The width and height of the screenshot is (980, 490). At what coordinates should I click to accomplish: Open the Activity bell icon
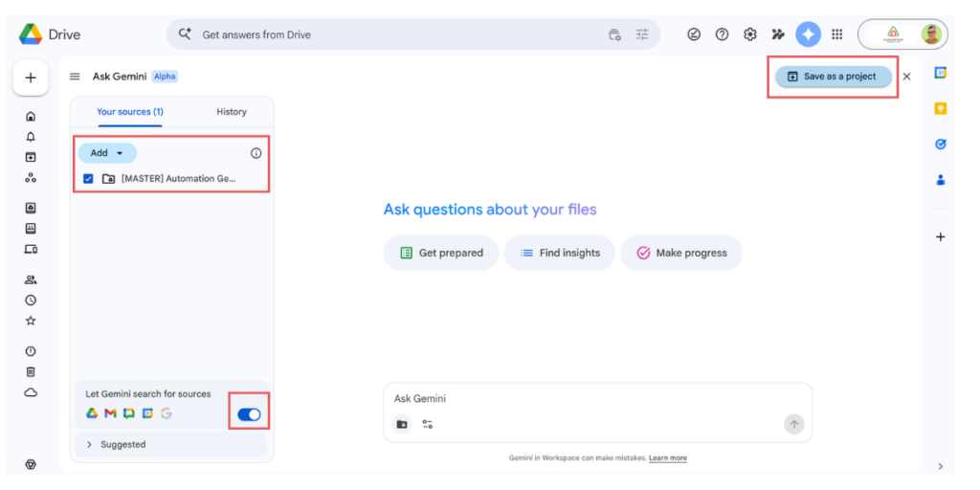pos(30,137)
